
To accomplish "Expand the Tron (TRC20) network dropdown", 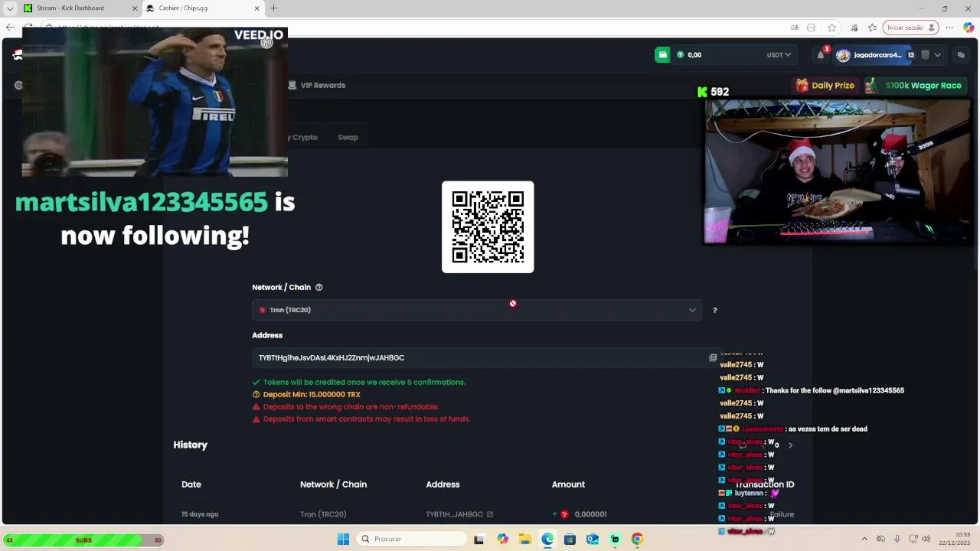I will tap(477, 310).
